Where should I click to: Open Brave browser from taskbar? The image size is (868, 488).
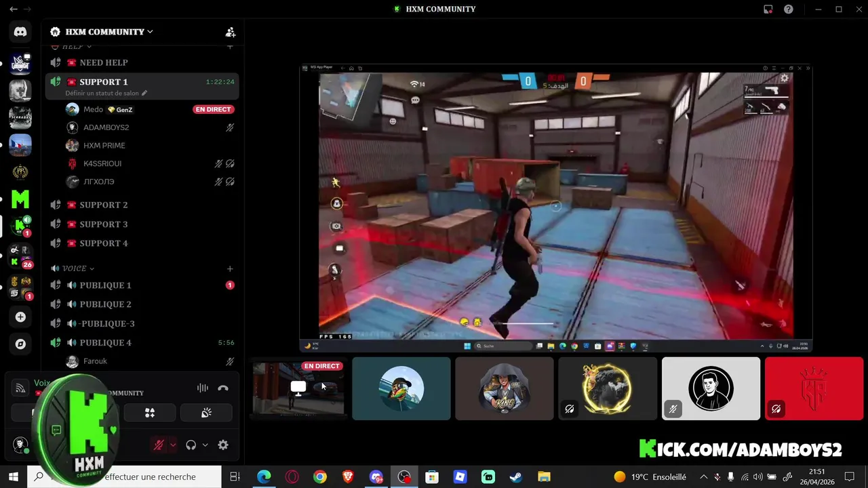pos(348,476)
